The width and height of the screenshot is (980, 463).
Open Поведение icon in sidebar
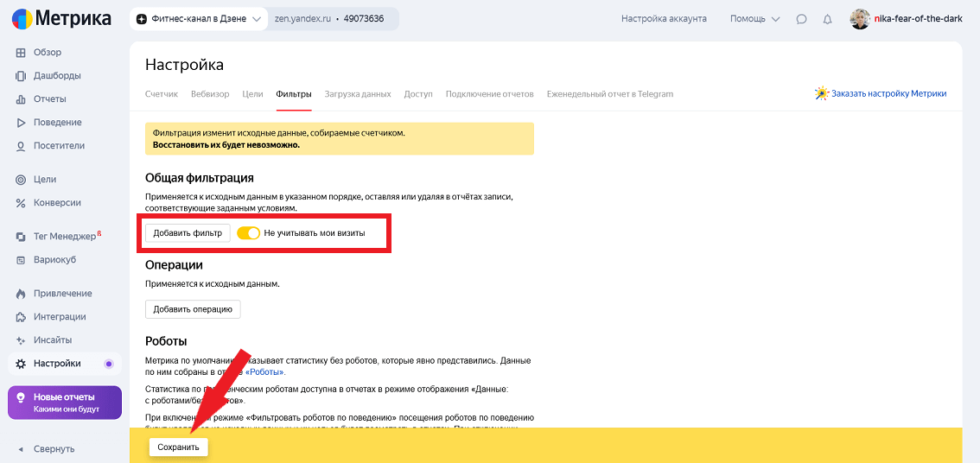point(21,123)
